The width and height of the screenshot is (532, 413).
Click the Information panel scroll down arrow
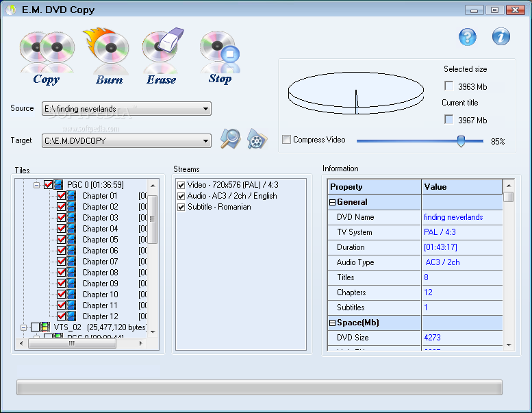tap(509, 345)
